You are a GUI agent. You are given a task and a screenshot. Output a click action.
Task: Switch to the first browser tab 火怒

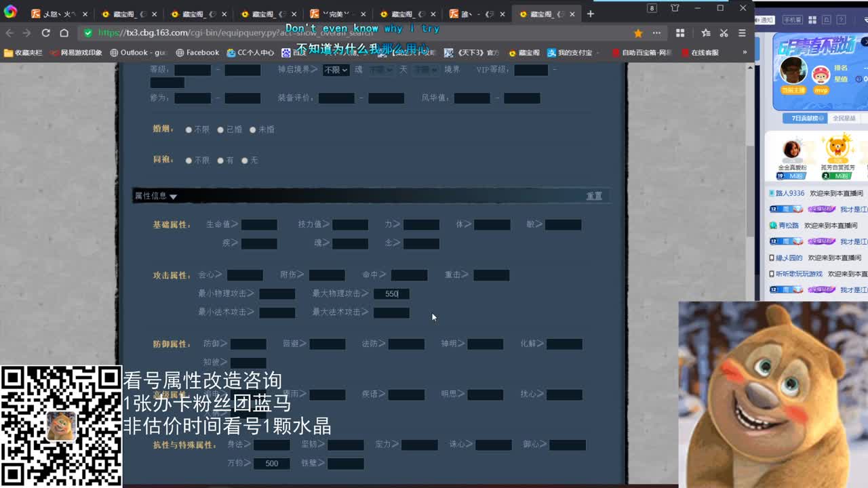click(58, 14)
